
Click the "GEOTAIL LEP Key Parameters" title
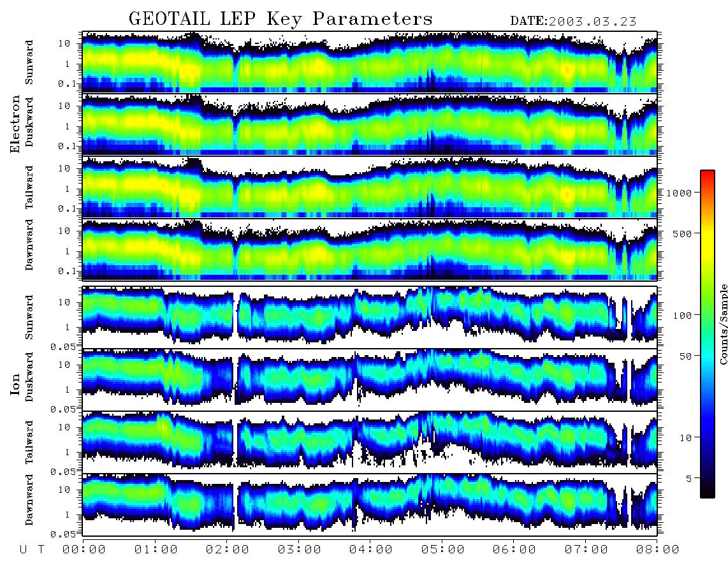280,19
